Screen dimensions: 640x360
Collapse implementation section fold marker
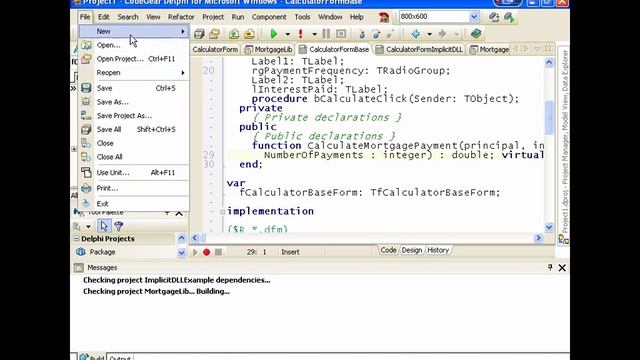(222, 212)
